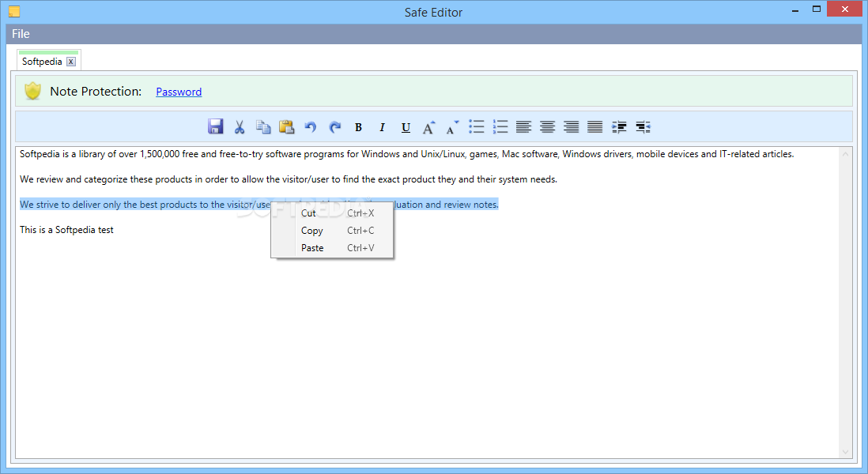Redo the edit via toolbar arrow
Screen dimensions: 868x474
334,127
